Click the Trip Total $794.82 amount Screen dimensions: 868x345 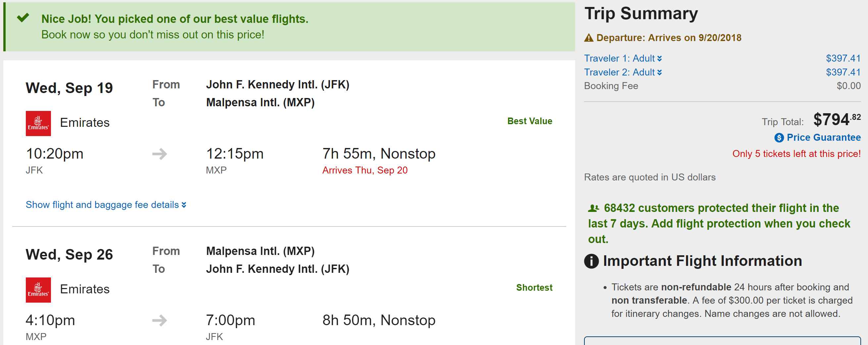click(837, 120)
